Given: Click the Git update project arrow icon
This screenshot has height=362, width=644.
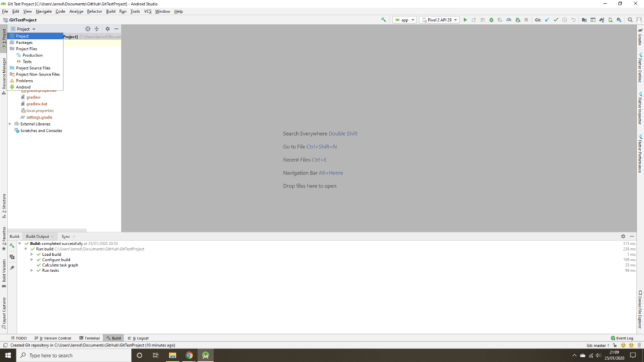Looking at the screenshot, I should (547, 20).
